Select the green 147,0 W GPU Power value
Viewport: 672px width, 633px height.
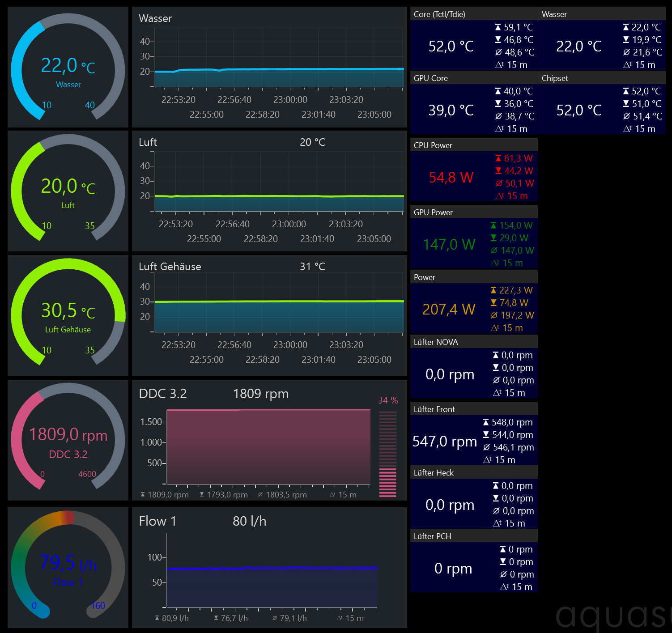pyautogui.click(x=449, y=244)
